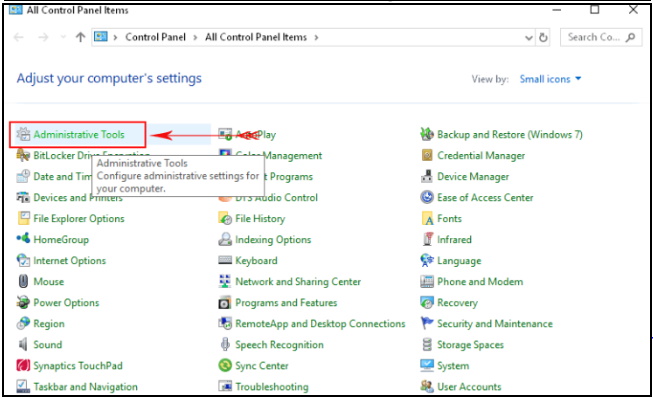Click the Indexing Options icon
653x398 pixels.
pyautogui.click(x=225, y=239)
